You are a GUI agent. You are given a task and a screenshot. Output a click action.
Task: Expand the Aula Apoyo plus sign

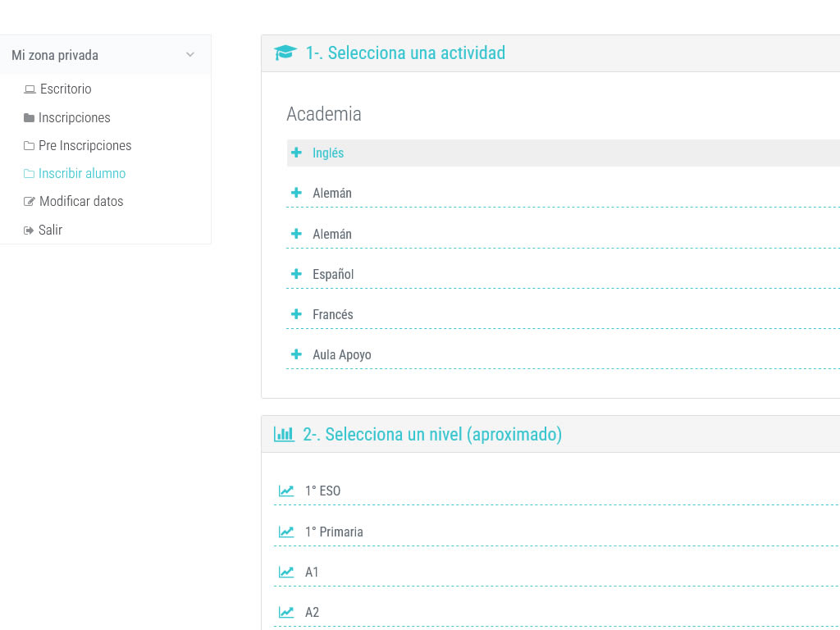point(297,354)
